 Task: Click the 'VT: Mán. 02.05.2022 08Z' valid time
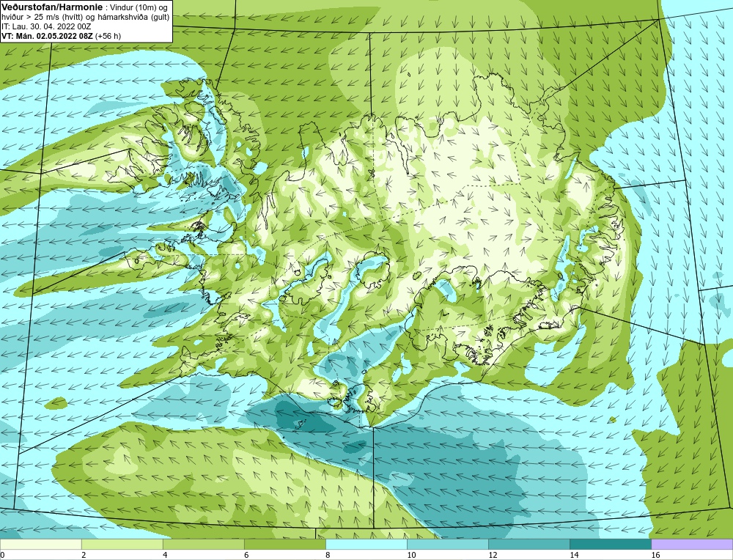47,36
